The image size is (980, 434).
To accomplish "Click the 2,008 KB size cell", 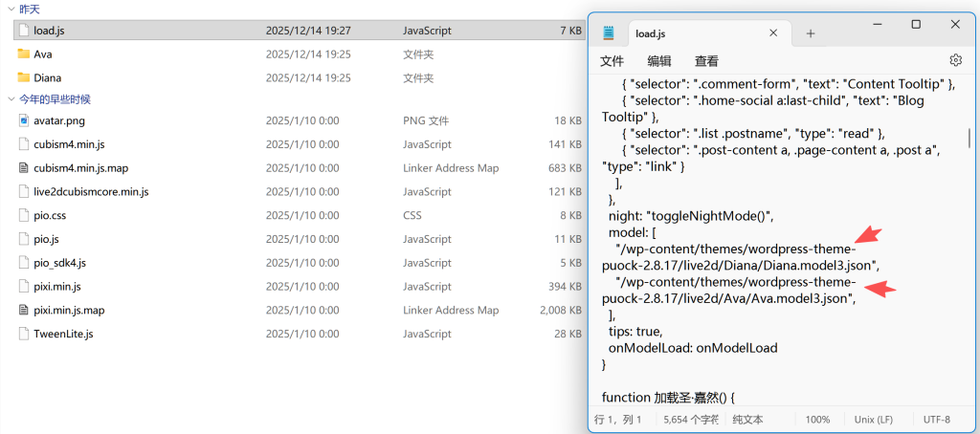I will (x=561, y=311).
